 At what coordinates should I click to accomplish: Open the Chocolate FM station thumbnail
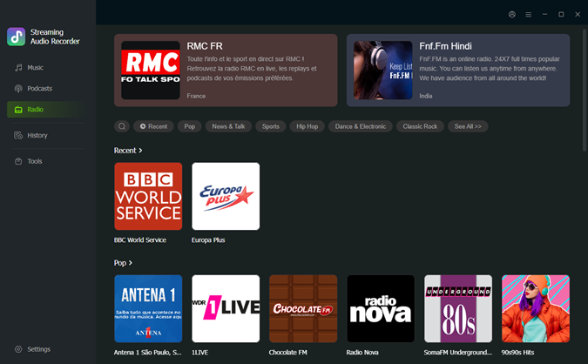tap(303, 308)
